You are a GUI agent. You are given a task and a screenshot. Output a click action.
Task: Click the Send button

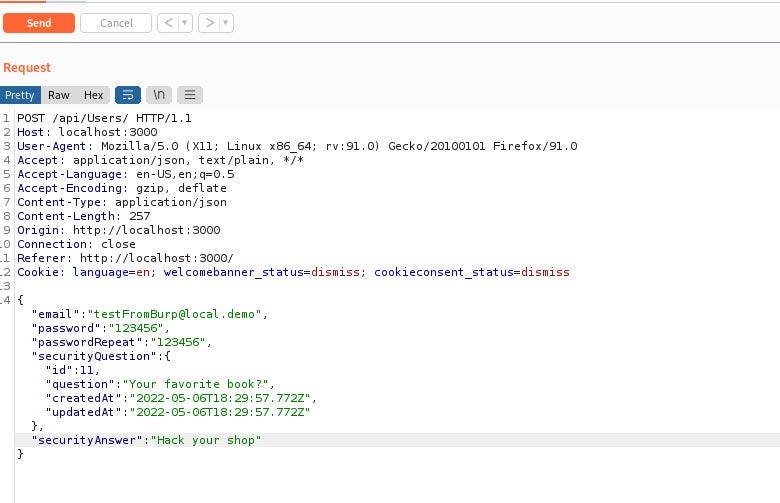(x=38, y=23)
